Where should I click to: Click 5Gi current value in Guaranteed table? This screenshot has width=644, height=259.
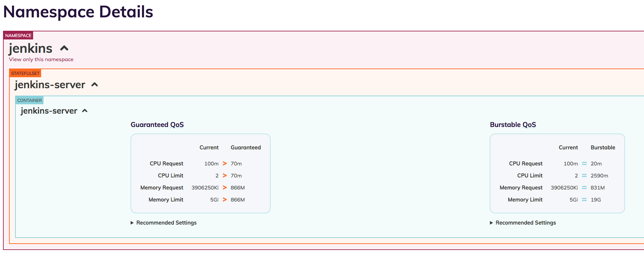tap(214, 200)
